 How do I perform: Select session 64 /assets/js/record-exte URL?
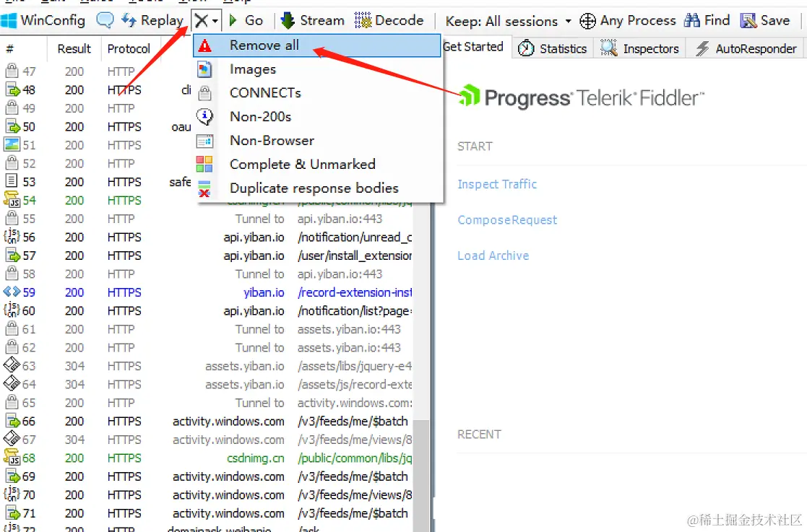tap(355, 385)
